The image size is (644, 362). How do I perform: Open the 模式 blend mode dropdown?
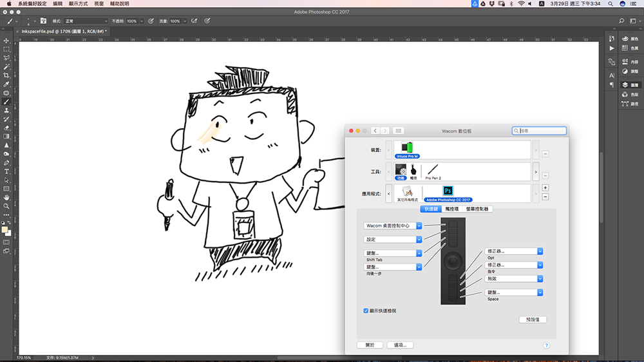86,21
